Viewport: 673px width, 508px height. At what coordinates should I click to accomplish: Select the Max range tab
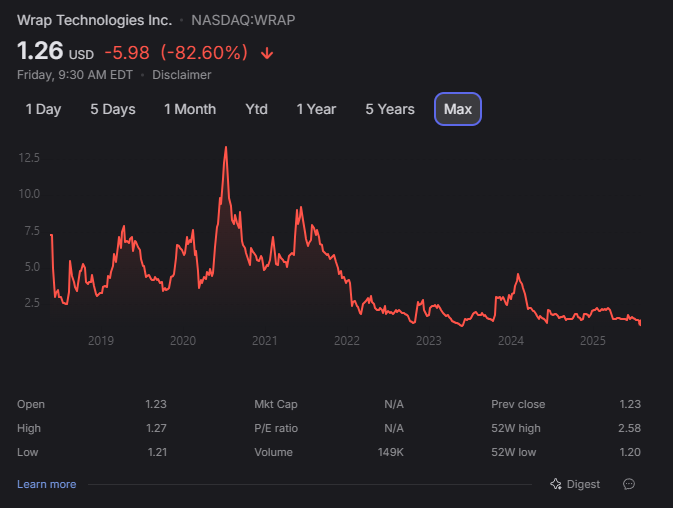click(x=458, y=109)
